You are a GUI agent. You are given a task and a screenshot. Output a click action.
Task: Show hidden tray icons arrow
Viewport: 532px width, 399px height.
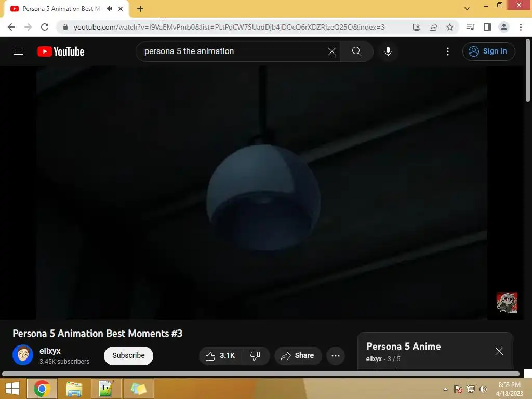click(445, 389)
